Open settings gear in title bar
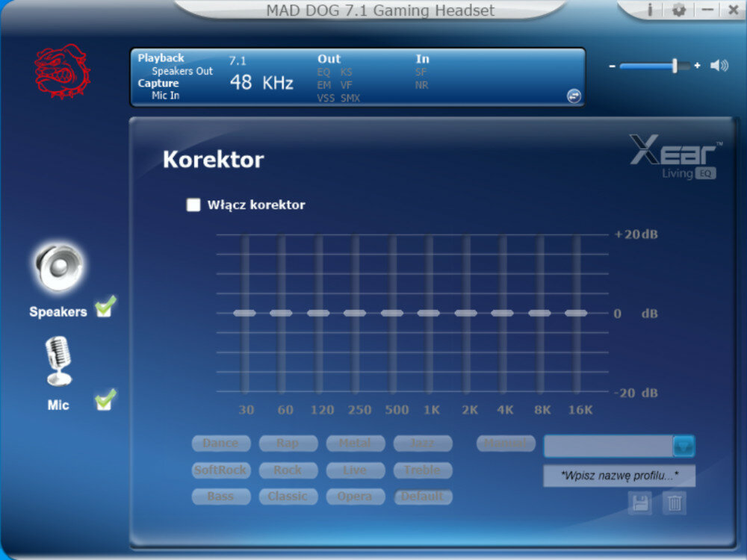Image resolution: width=747 pixels, height=560 pixels. (678, 10)
